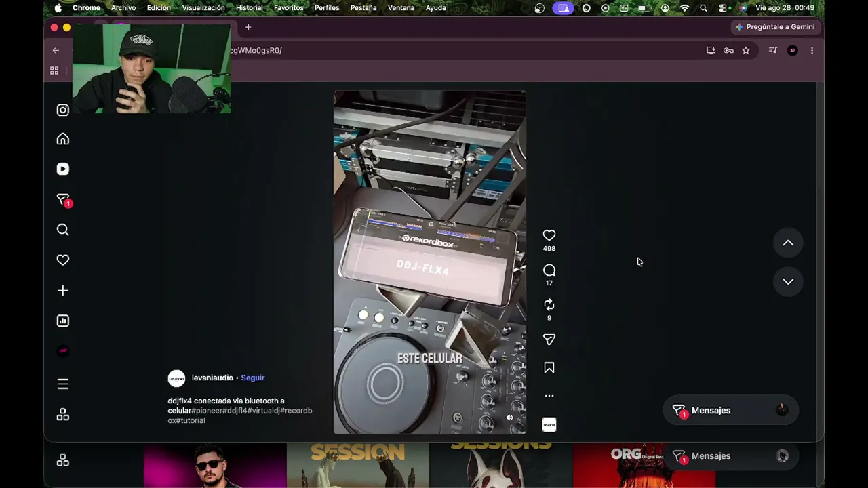Open the Ventana menu
Image resolution: width=868 pixels, height=488 pixels.
point(401,8)
